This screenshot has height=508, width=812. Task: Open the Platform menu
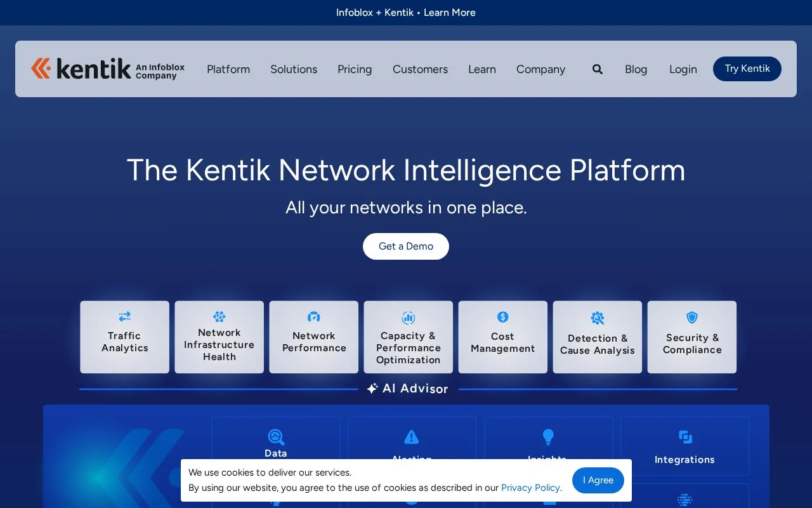228,69
